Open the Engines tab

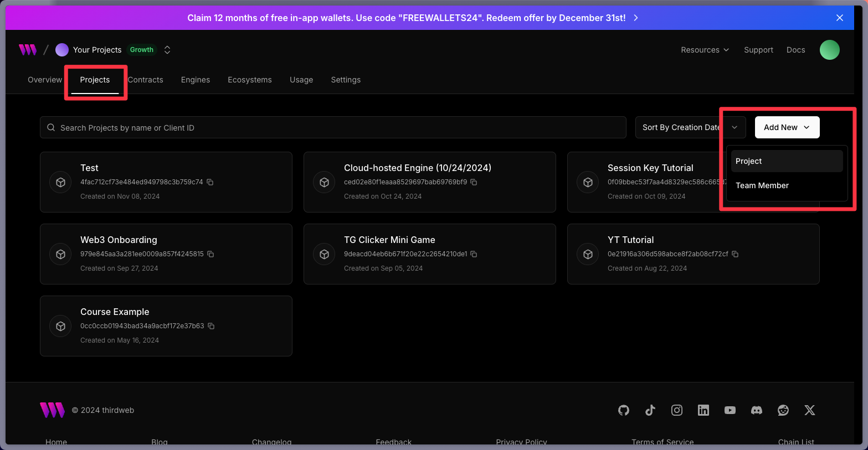(196, 80)
